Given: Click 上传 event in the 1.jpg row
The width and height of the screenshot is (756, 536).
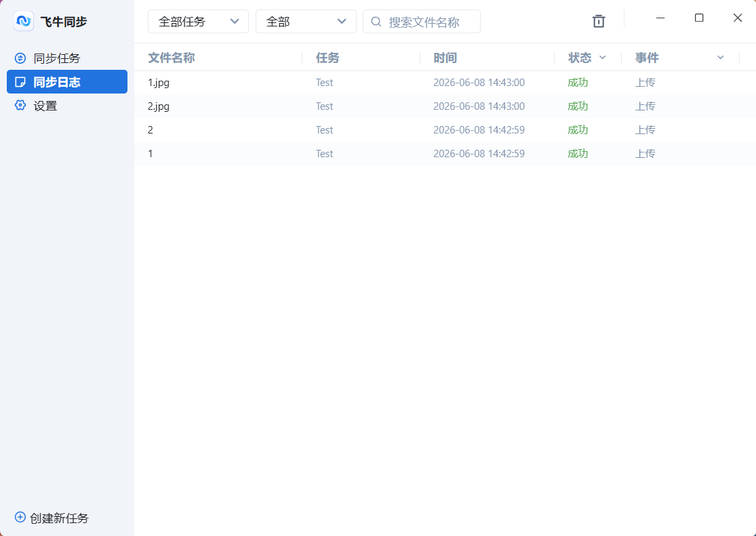Looking at the screenshot, I should pyautogui.click(x=645, y=83).
